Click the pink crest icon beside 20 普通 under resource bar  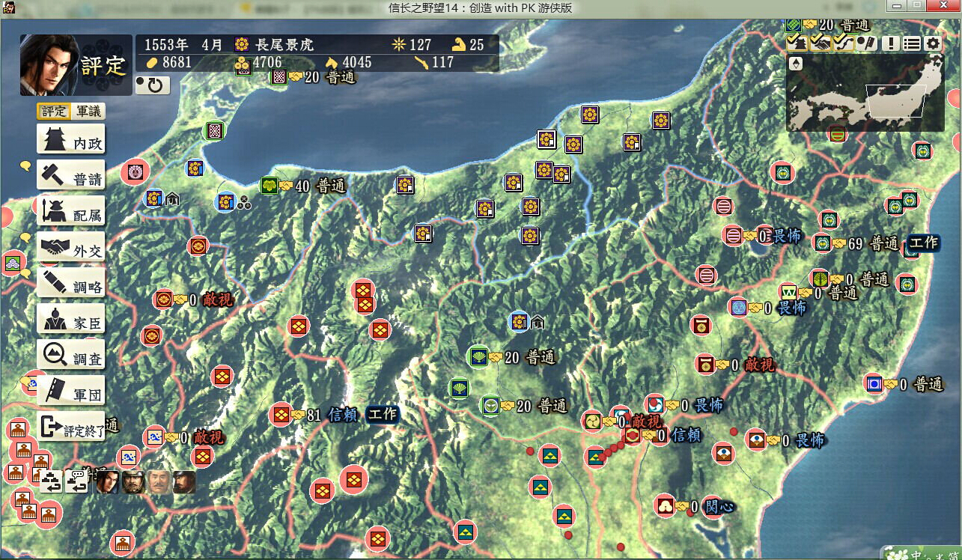[279, 76]
